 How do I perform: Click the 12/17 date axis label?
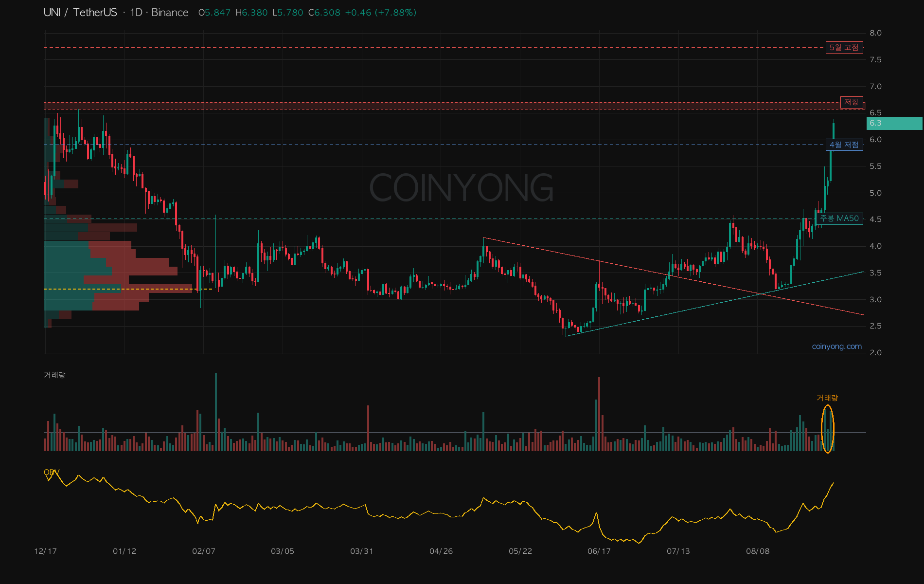tap(45, 551)
